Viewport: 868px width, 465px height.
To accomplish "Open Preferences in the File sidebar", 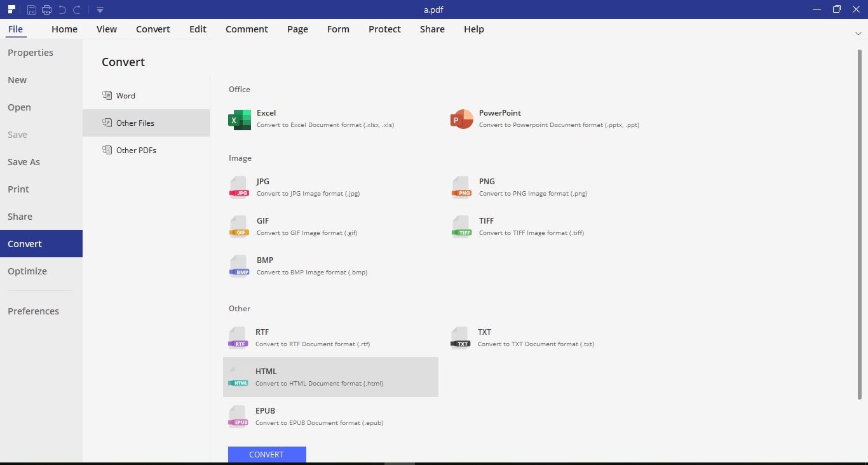I will pyautogui.click(x=41, y=311).
